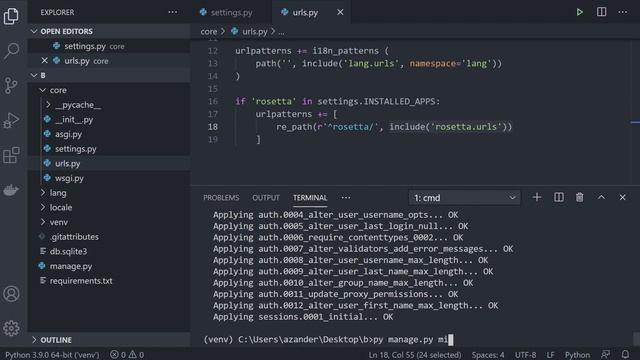Select Python 3.9.0 interpreter in status bar
Screen dimensions: 640x360
point(52,355)
